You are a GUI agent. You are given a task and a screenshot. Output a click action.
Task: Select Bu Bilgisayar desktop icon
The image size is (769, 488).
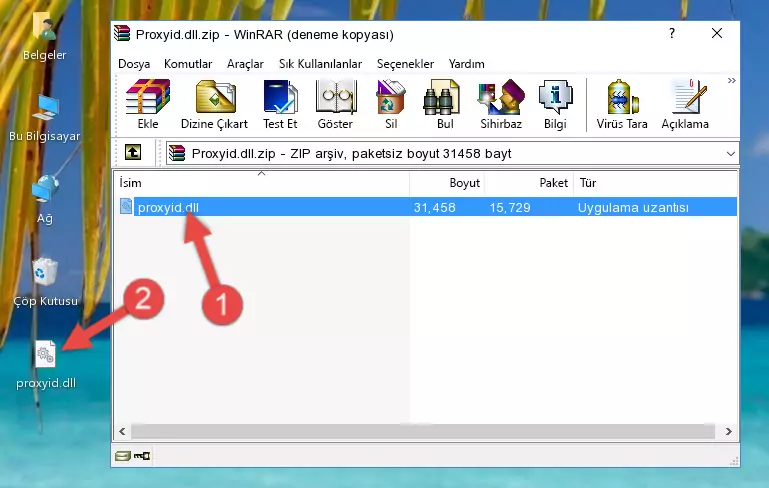[x=45, y=119]
